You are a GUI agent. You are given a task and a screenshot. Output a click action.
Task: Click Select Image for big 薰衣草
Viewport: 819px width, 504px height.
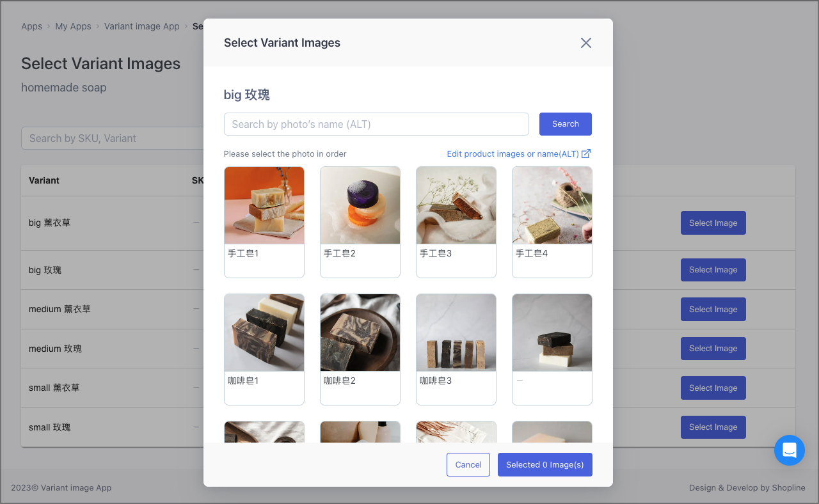[x=713, y=223]
